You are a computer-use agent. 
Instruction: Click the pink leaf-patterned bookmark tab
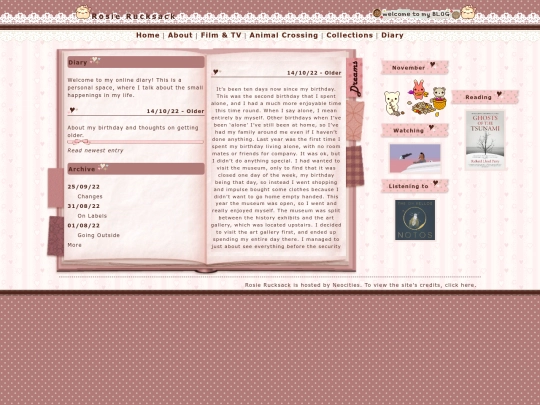(355, 121)
